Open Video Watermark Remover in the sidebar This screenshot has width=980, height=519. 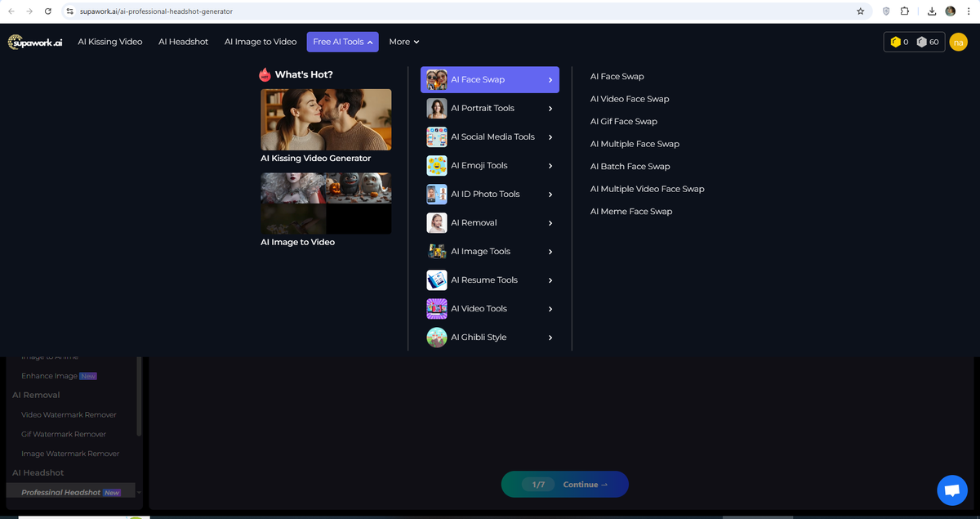pos(69,414)
